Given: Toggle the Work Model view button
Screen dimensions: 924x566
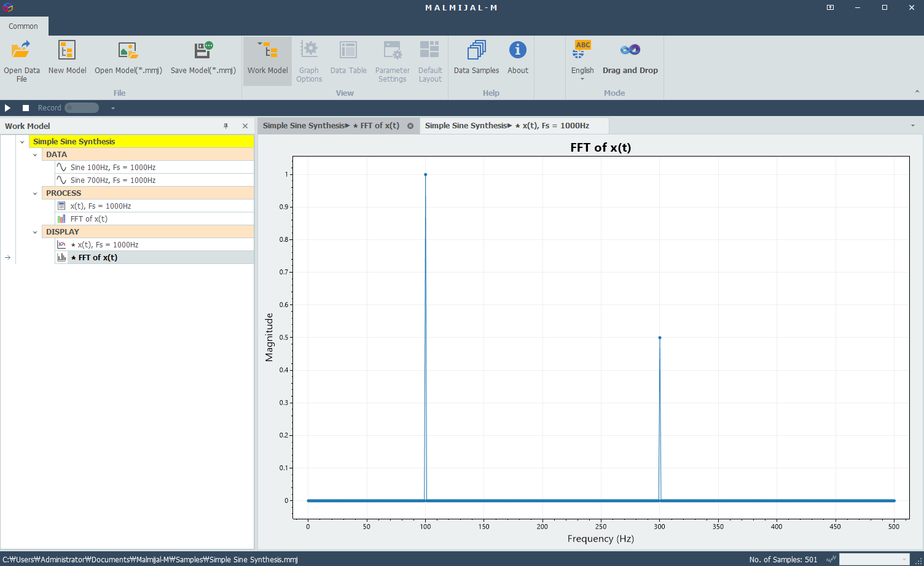Looking at the screenshot, I should 268,60.
